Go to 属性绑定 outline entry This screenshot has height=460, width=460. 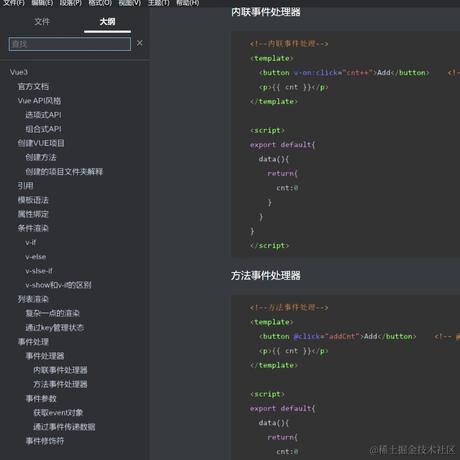point(33,214)
